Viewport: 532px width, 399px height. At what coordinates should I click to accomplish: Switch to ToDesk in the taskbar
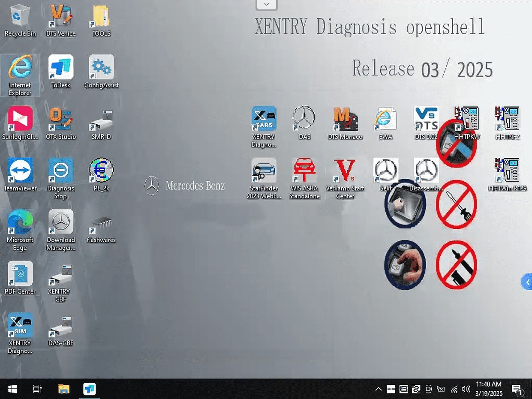click(x=89, y=389)
